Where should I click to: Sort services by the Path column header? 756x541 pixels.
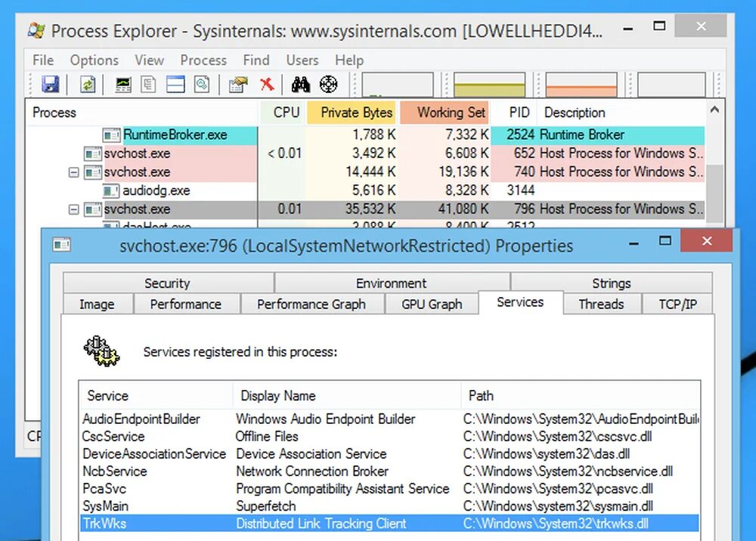(581, 395)
